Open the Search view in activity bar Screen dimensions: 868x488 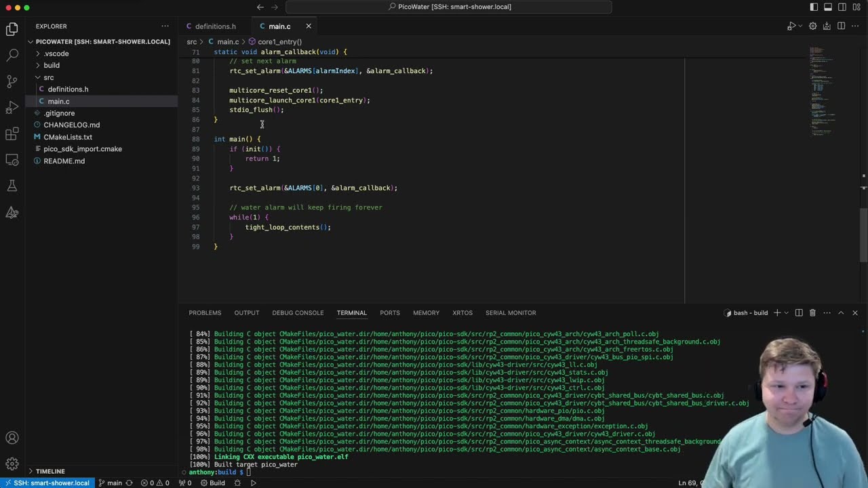tap(12, 55)
